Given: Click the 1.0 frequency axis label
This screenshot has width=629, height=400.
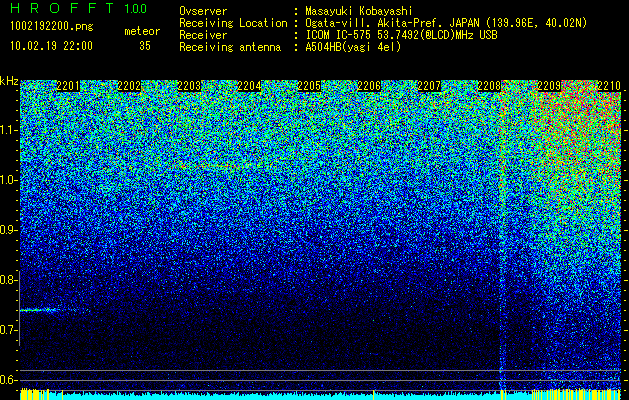Looking at the screenshot, I should point(8,180).
